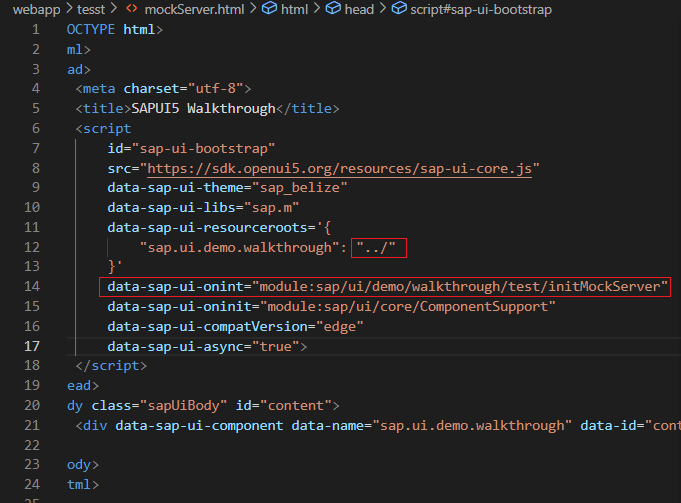The image size is (681, 503).
Task: Click the "../" resource root value
Action: coord(376,248)
